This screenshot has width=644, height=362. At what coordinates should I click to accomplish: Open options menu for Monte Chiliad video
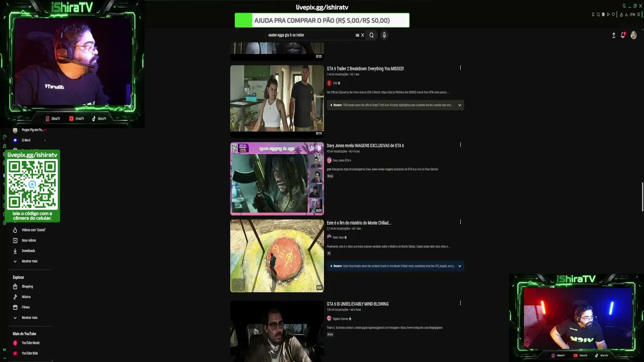(x=460, y=222)
